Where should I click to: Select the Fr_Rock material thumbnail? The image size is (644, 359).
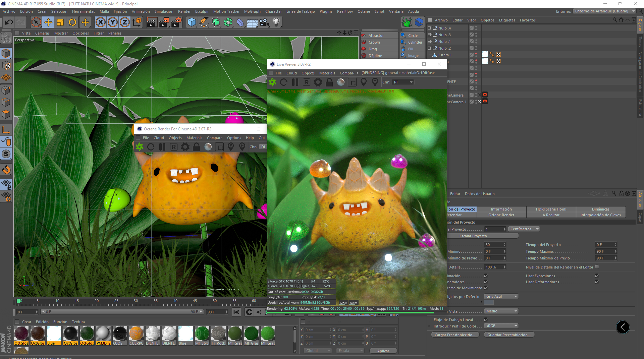coord(218,334)
